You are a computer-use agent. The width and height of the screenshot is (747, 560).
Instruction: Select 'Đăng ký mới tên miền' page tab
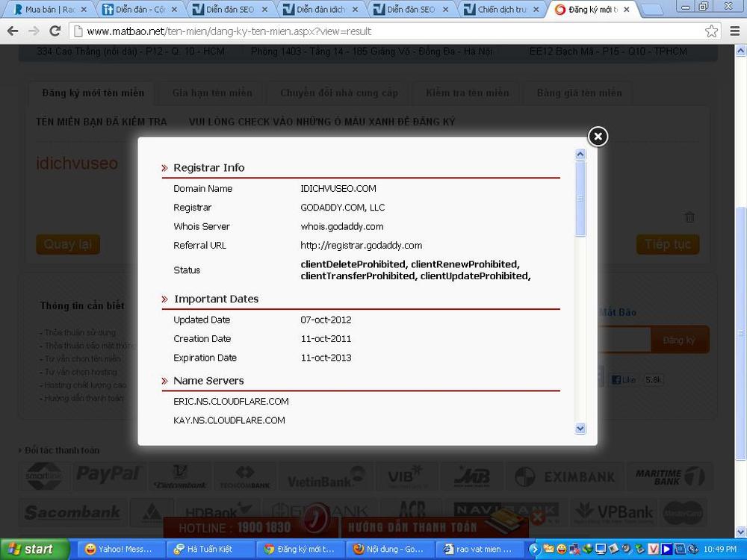pos(93,93)
